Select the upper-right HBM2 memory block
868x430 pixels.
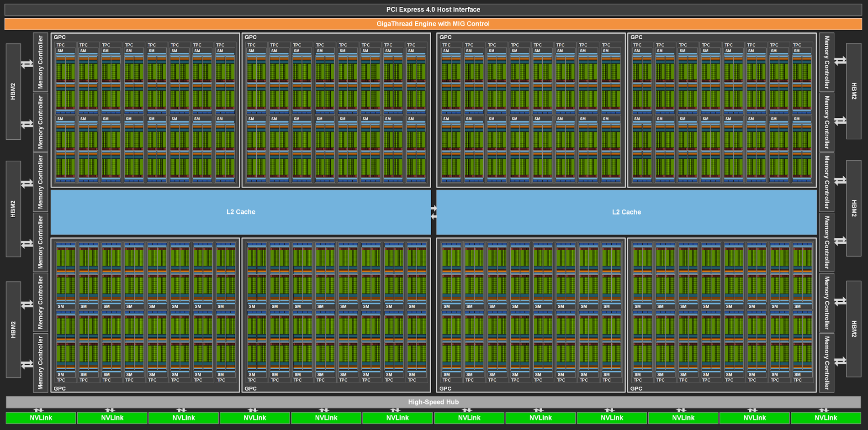coord(854,91)
